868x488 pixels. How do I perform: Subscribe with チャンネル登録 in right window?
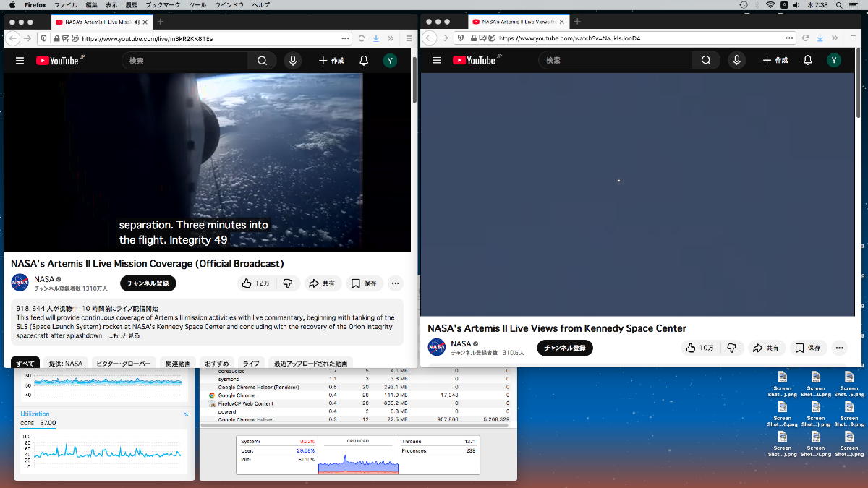click(x=565, y=348)
